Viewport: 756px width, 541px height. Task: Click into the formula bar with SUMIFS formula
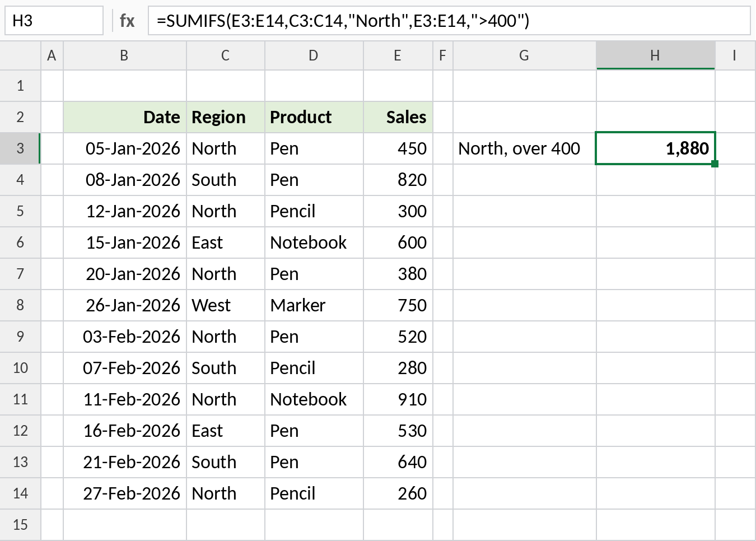449,21
